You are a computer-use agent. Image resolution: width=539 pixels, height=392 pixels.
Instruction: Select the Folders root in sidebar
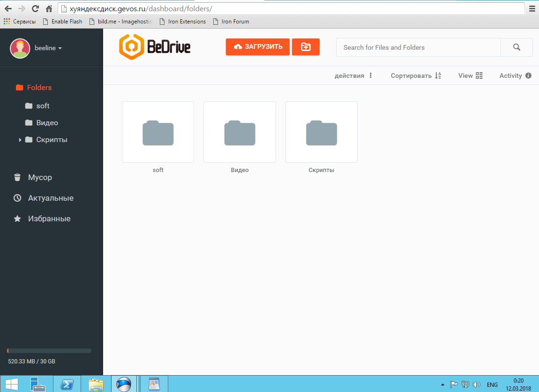click(x=39, y=87)
